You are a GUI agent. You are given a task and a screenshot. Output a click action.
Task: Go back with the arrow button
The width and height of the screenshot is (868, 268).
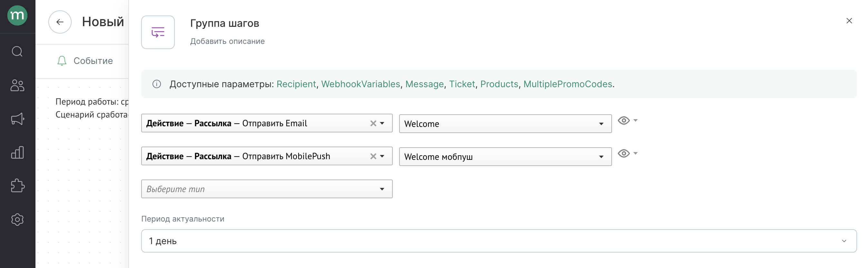(60, 22)
